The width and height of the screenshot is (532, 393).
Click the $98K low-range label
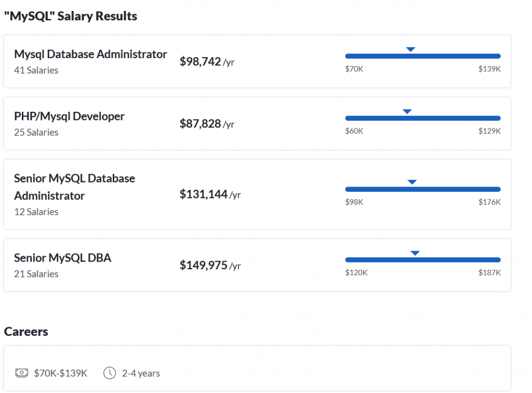tap(354, 202)
